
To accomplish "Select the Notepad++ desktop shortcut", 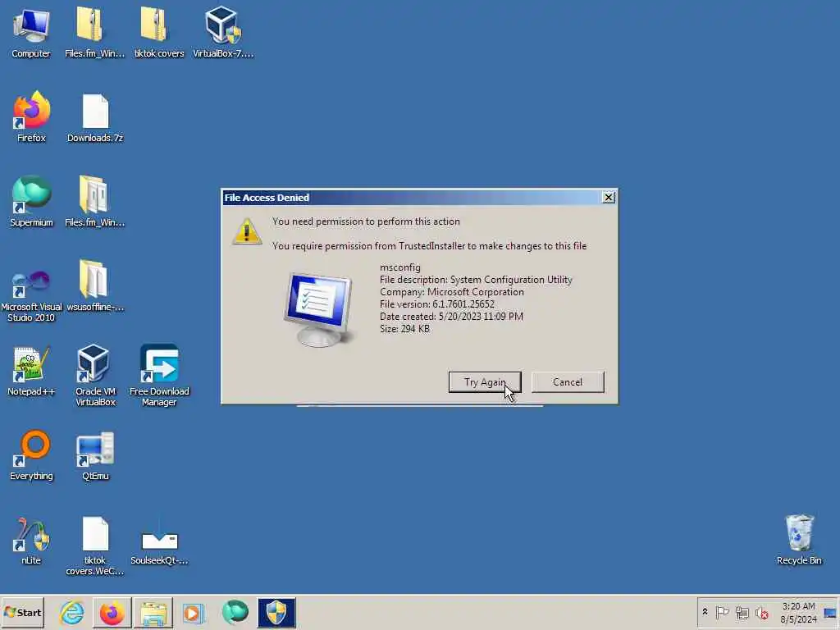I will coord(31,371).
